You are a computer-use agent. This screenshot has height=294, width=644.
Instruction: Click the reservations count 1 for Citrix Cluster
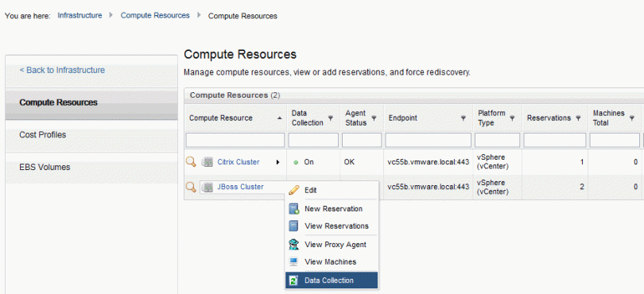pyautogui.click(x=581, y=162)
